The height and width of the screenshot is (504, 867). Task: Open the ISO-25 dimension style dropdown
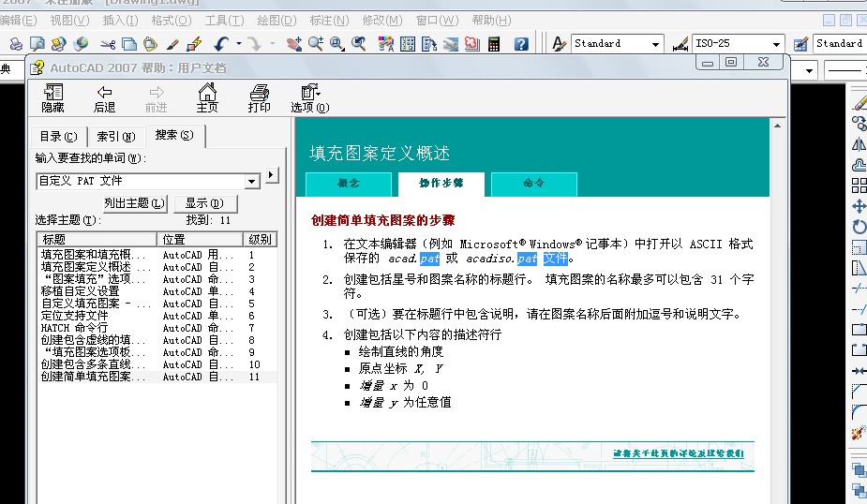776,44
